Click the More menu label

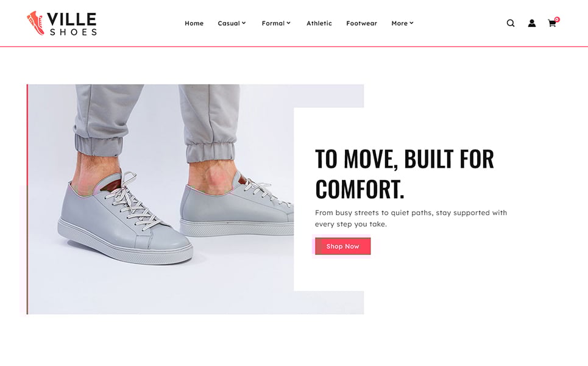(399, 23)
